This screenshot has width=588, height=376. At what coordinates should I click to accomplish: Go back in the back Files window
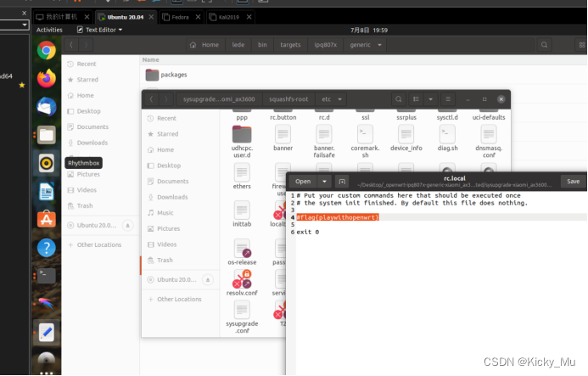[x=71, y=45]
